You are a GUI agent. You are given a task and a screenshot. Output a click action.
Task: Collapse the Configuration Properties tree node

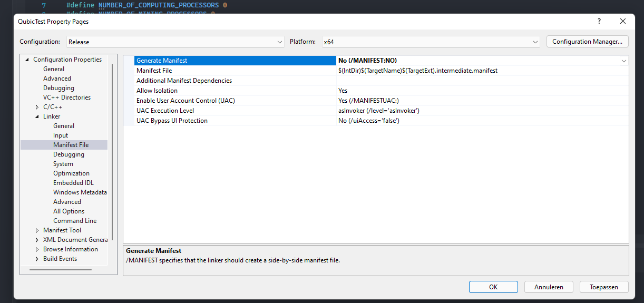27,60
